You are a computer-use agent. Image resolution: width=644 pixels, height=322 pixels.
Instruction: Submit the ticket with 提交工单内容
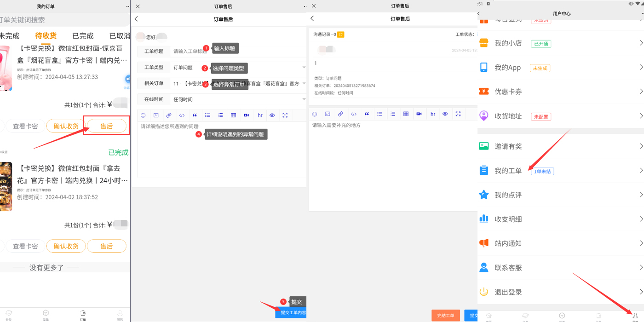coord(291,313)
